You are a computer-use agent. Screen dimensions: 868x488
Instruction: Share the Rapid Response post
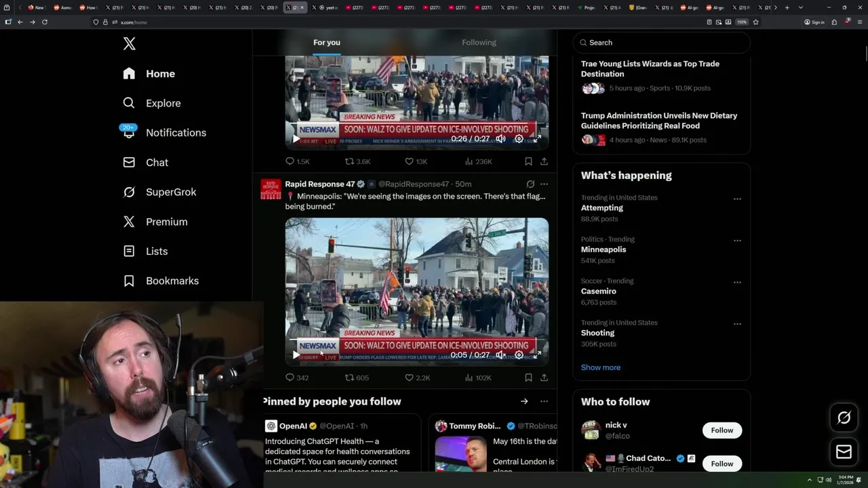(544, 378)
